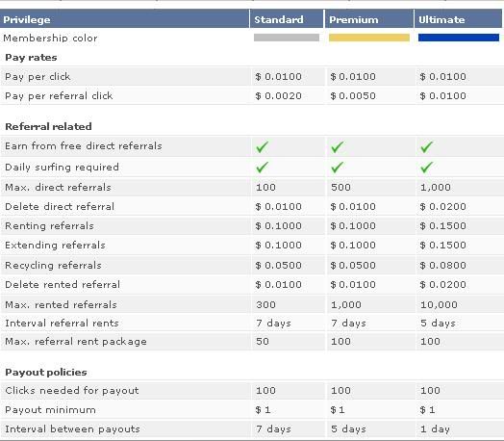Click the Premium column header
This screenshot has height=441, width=504.
click(354, 19)
